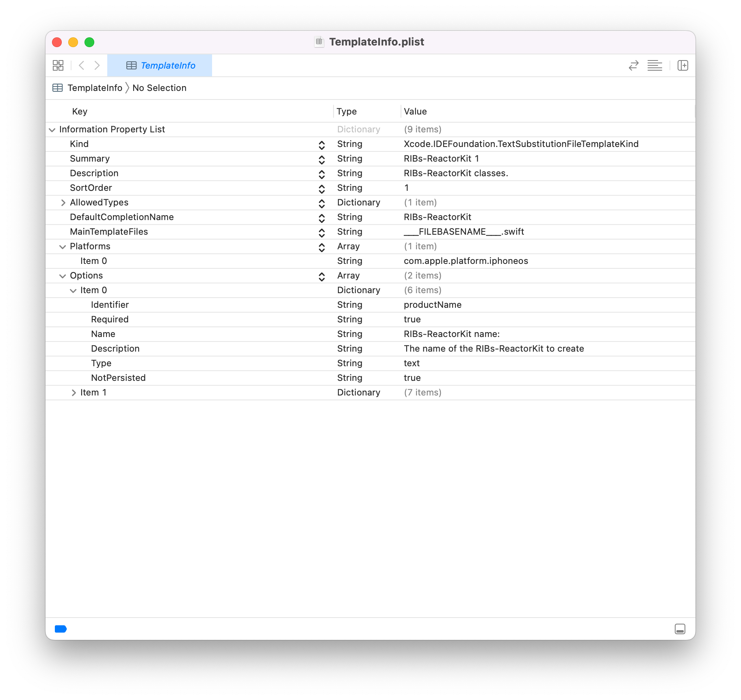Open key stepper for MainTemplateFiles row

(322, 233)
